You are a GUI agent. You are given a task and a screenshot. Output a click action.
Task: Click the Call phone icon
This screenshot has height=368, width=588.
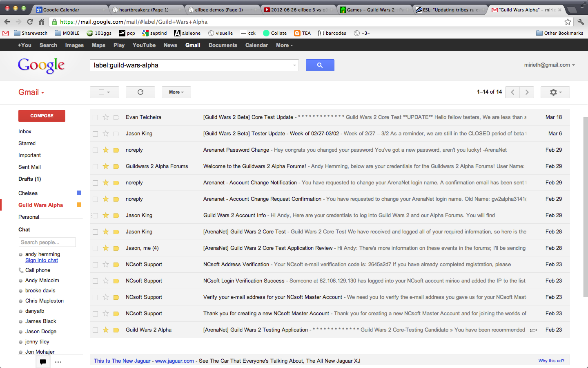[x=21, y=270]
